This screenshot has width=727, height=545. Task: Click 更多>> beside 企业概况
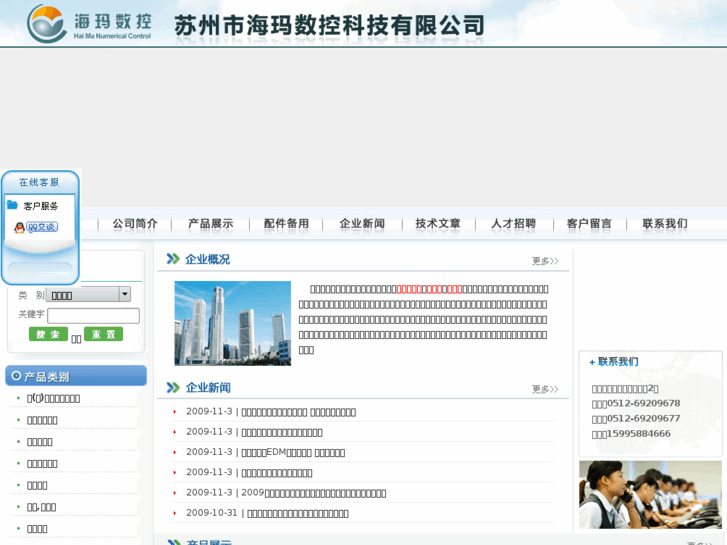[545, 261]
